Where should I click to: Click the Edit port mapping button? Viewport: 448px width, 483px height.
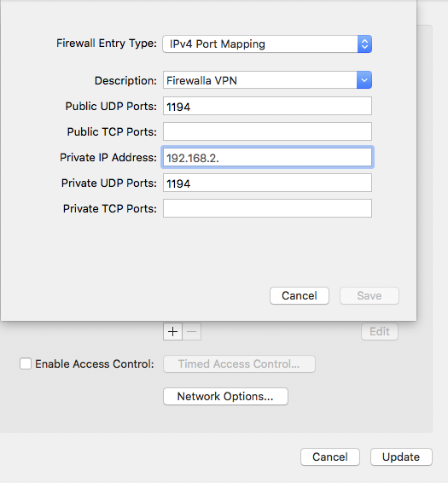[380, 331]
